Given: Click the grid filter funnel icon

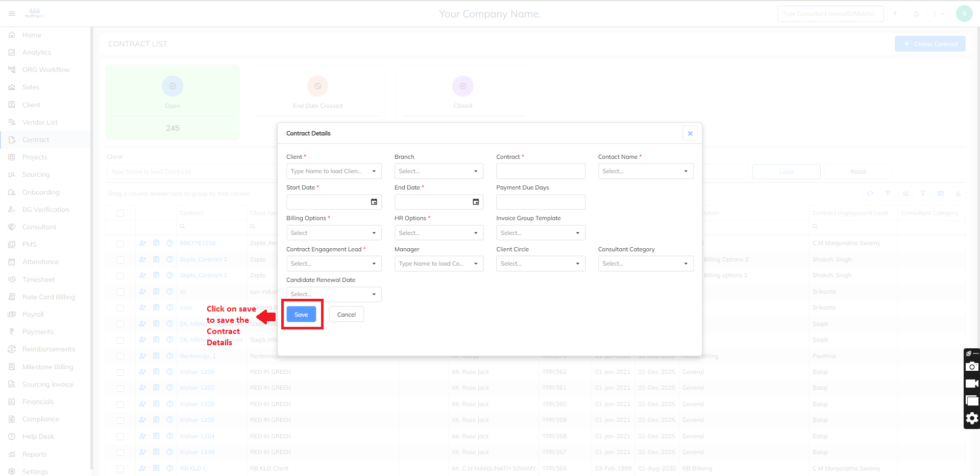Looking at the screenshot, I should [923, 194].
